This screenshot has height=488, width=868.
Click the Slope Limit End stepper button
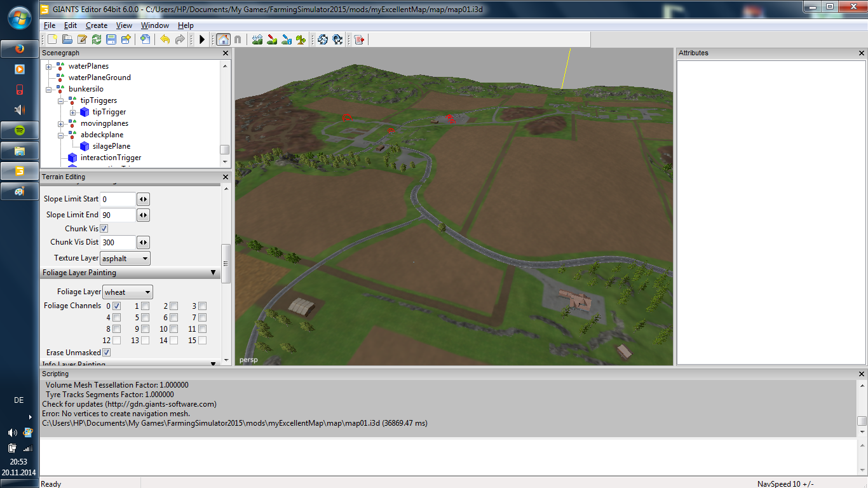[x=143, y=215]
